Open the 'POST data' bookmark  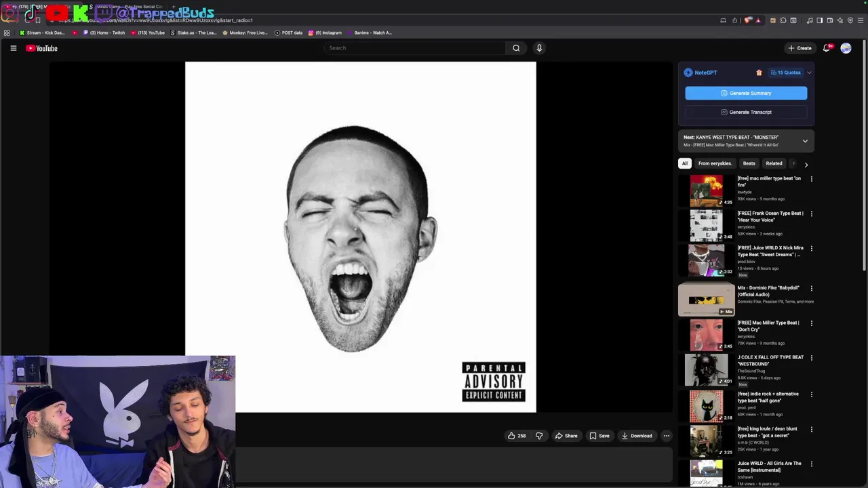[288, 33]
